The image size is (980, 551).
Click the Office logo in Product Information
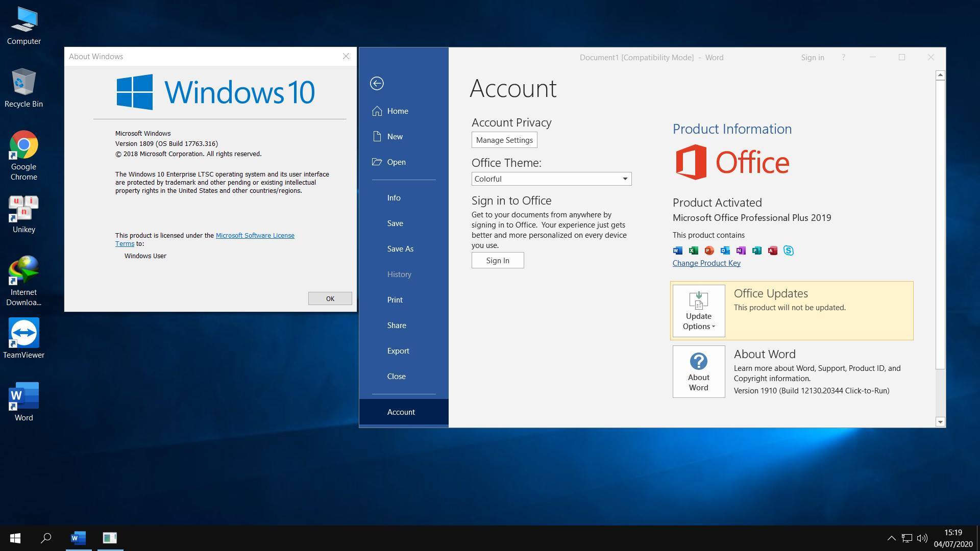(732, 162)
